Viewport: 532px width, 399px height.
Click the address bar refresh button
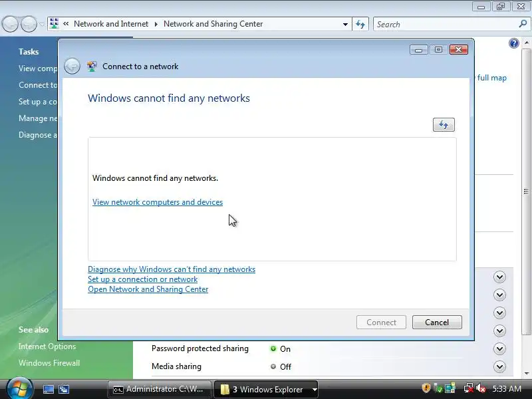[x=360, y=24]
